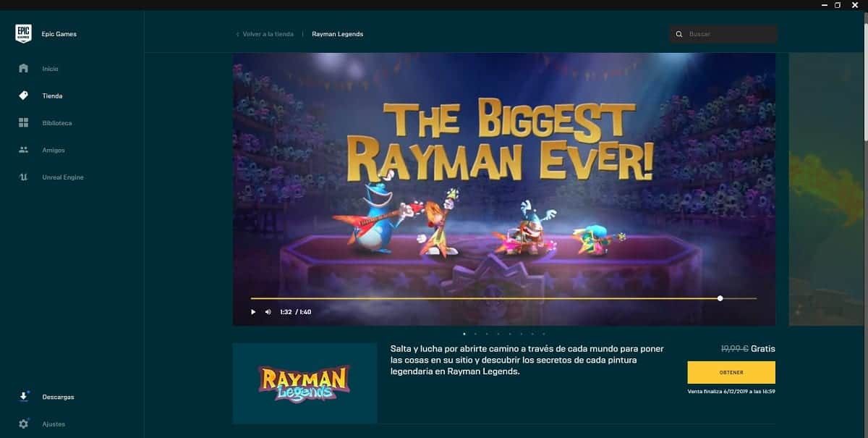Image resolution: width=868 pixels, height=438 pixels.
Task: Open the Unreal Engine logo icon
Action: tap(23, 177)
